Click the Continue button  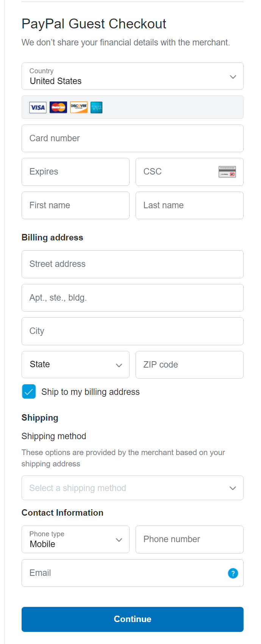[133, 619]
